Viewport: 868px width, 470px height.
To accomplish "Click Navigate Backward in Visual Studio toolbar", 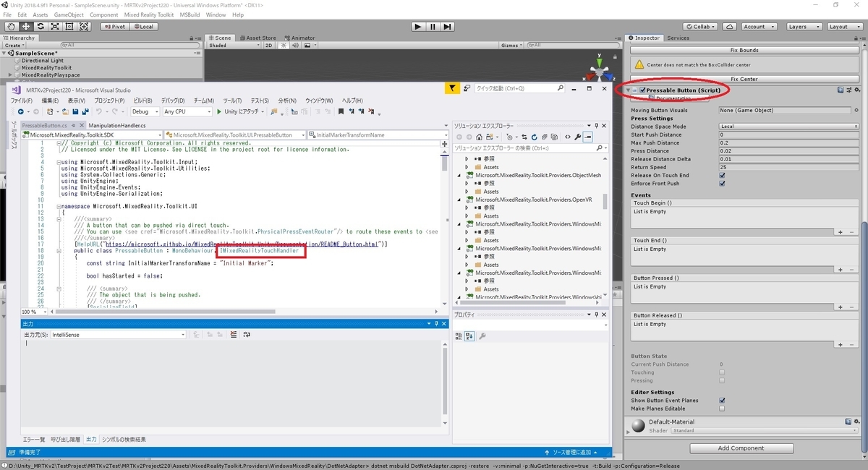I will [20, 111].
